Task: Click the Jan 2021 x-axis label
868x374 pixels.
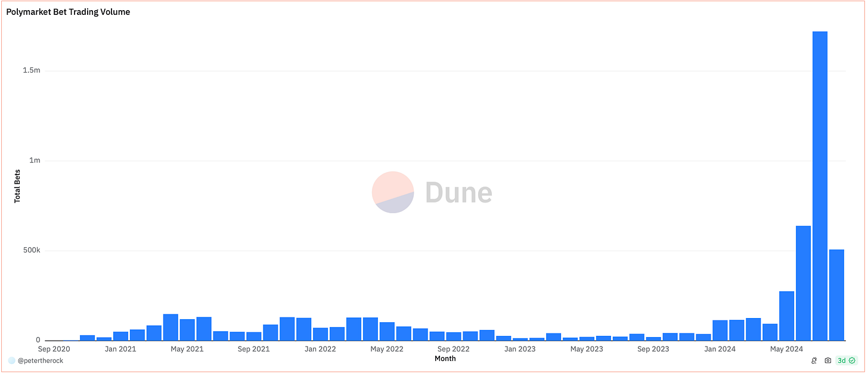Action: tap(120, 349)
